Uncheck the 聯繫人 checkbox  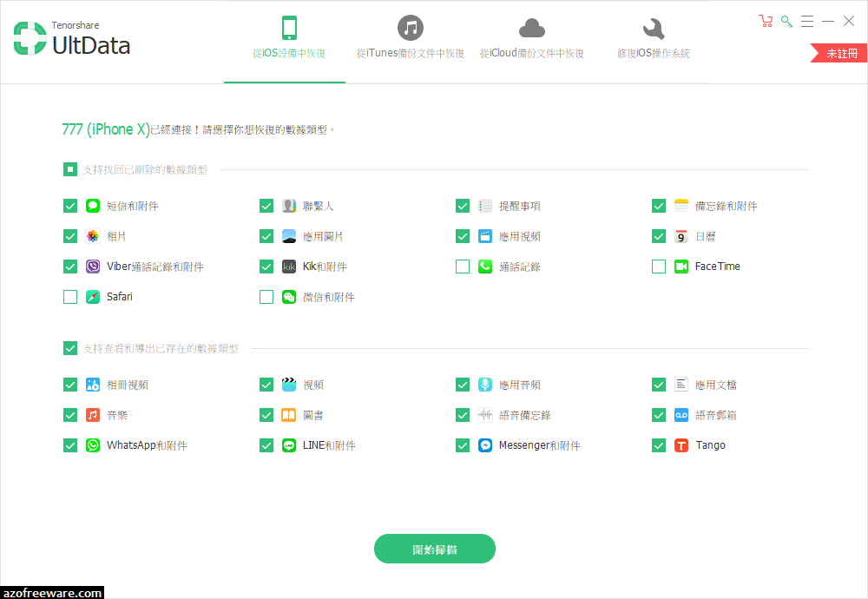pos(266,206)
